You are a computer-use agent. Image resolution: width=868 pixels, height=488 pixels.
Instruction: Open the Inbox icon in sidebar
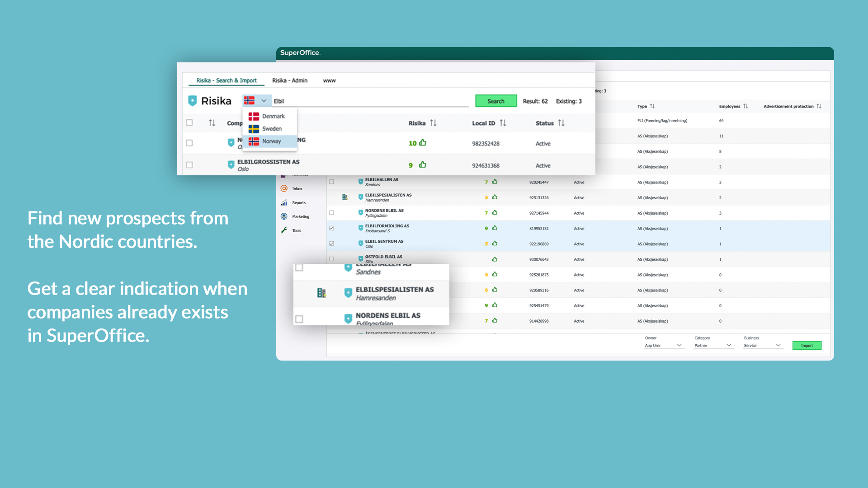pos(284,188)
